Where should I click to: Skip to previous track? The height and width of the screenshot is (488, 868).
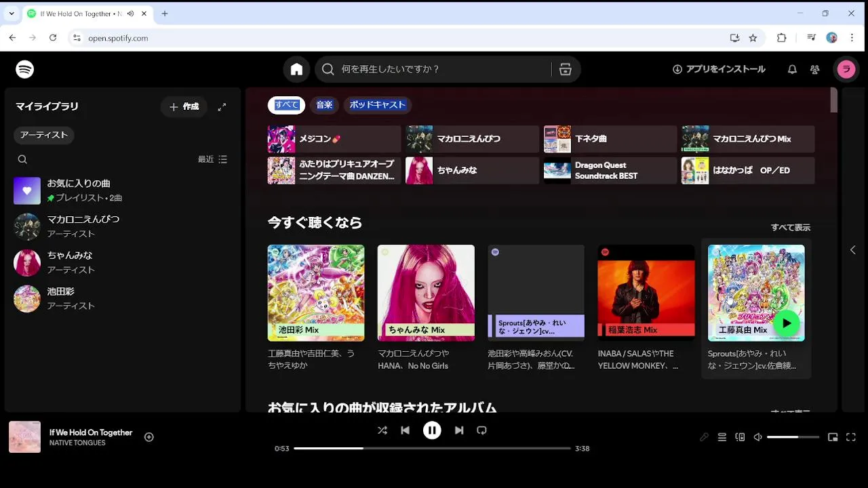click(405, 430)
